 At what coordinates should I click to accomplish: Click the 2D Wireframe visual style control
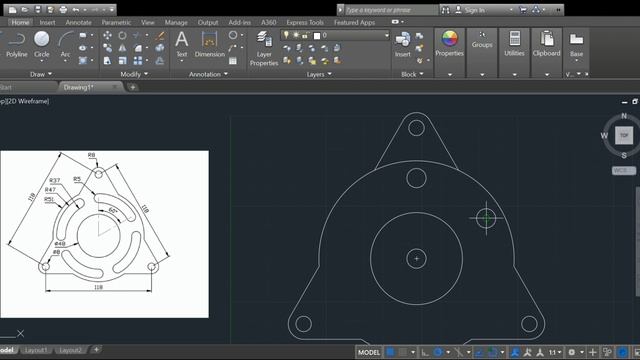point(27,101)
